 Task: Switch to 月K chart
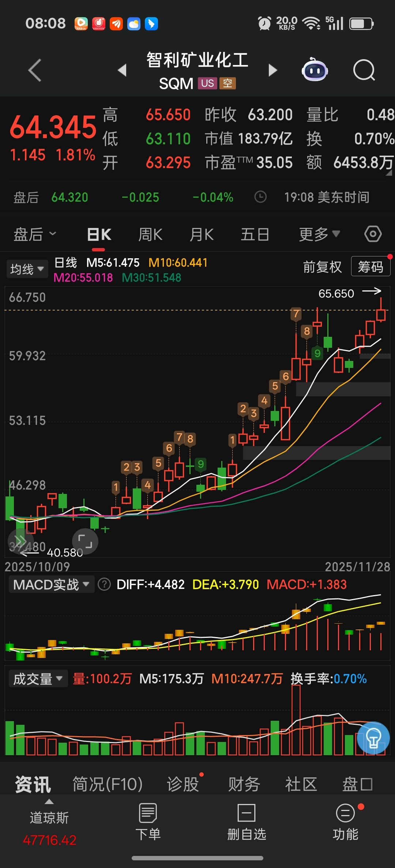tap(202, 235)
